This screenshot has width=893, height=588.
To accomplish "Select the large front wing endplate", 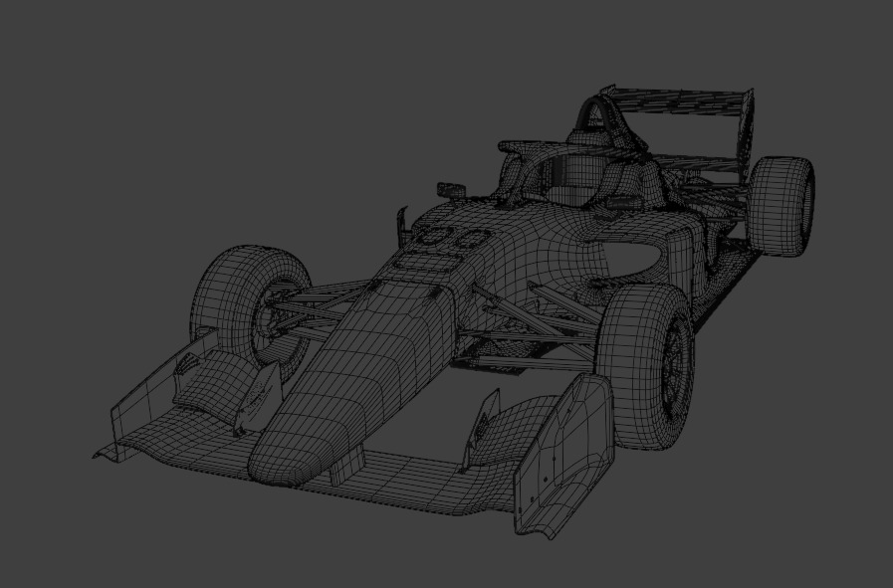I will [563, 456].
